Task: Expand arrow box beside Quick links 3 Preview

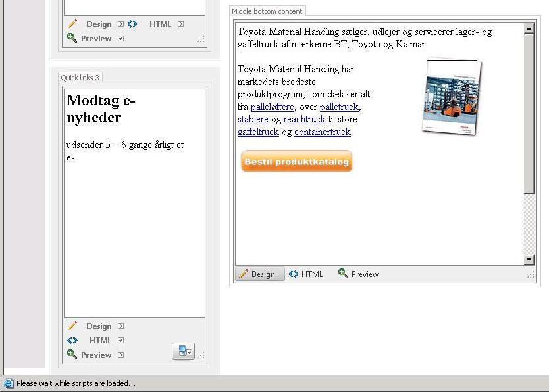Action: 121,355
